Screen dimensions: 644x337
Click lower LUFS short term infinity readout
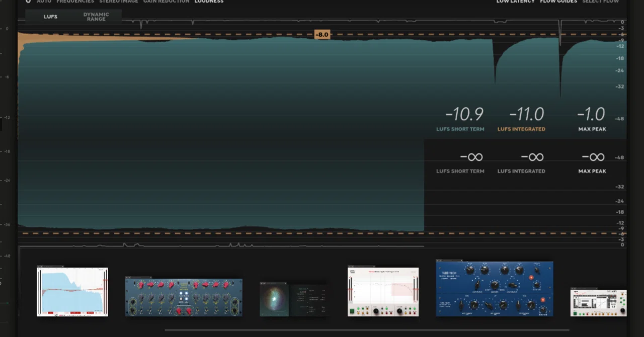pos(471,157)
